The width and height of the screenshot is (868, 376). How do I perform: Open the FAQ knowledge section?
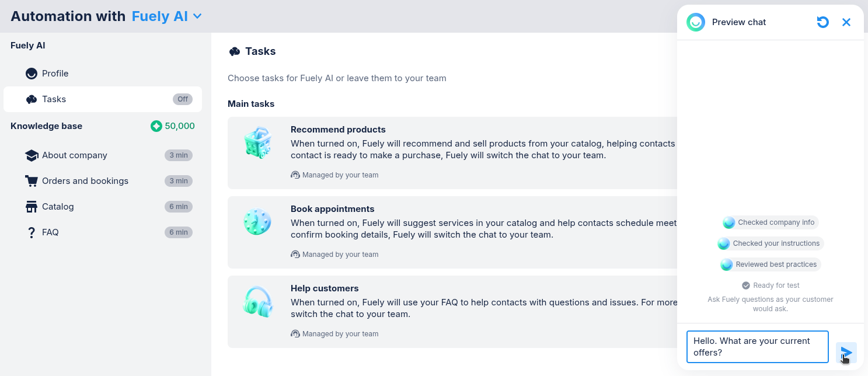click(x=50, y=232)
